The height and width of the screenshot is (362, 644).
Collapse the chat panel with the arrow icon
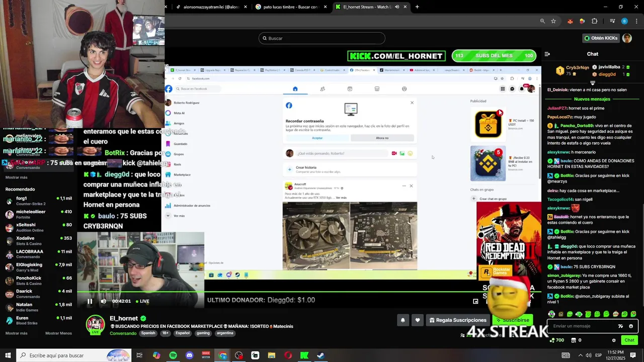click(x=547, y=54)
